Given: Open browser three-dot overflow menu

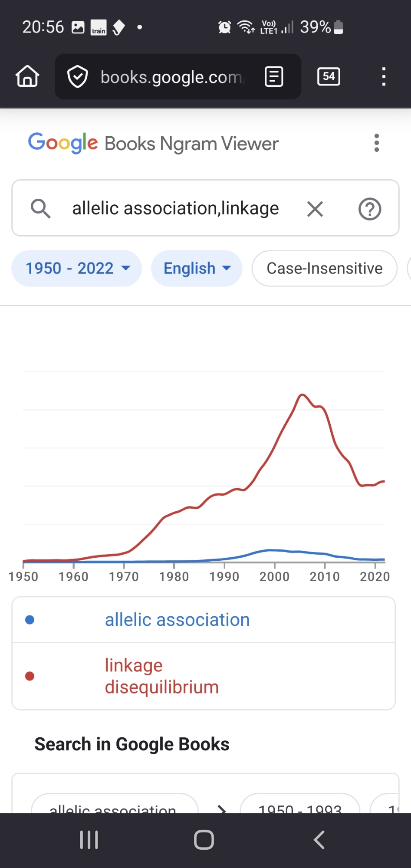Looking at the screenshot, I should [384, 77].
